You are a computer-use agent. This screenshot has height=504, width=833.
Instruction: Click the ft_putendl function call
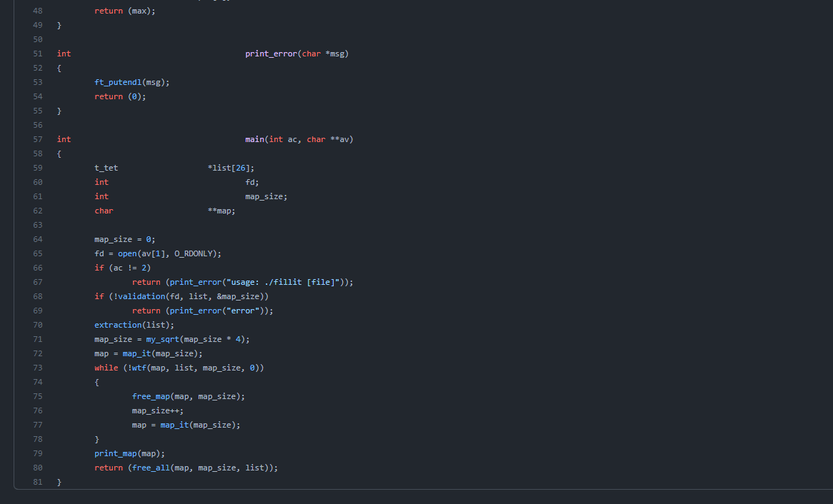[x=118, y=82]
